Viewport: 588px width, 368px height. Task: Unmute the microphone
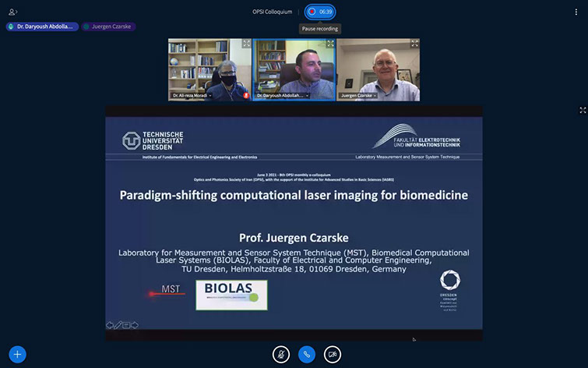(281, 353)
